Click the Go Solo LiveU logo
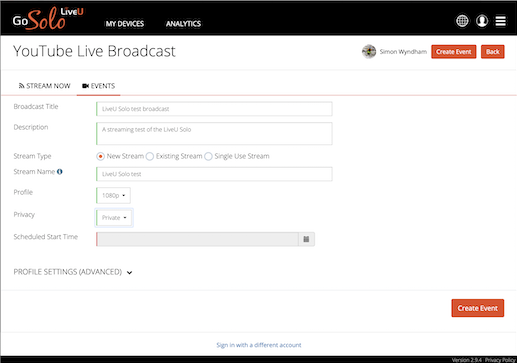The width and height of the screenshot is (517, 363). point(48,19)
